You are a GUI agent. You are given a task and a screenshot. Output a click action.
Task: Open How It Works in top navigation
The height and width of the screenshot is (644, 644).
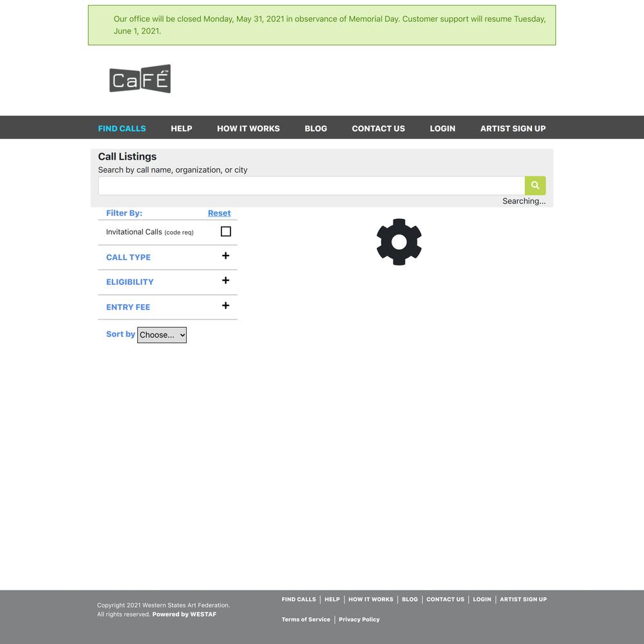[248, 128]
